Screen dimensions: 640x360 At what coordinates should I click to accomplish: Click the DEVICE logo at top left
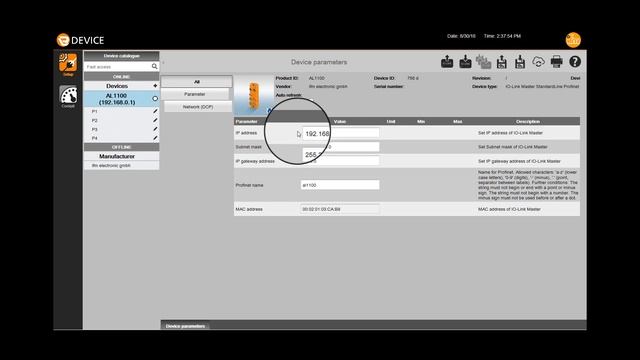(80, 40)
